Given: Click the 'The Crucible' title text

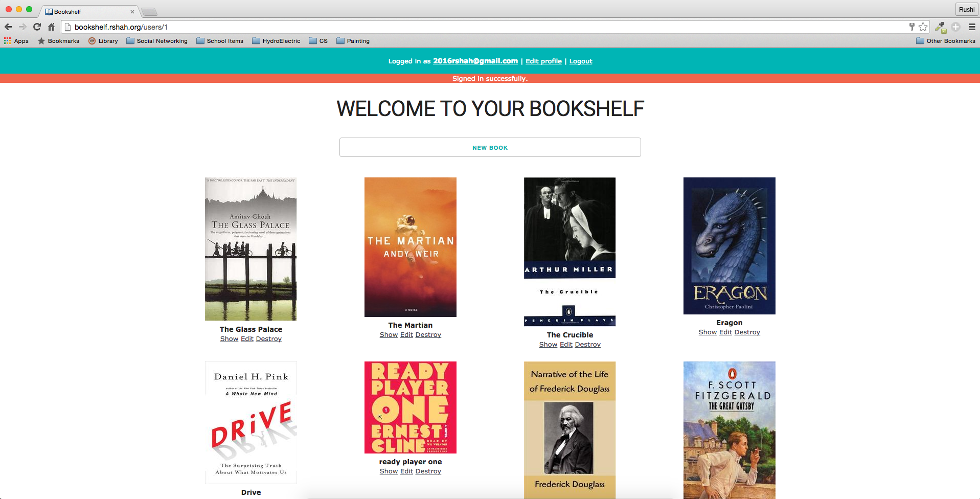Looking at the screenshot, I should click(x=569, y=335).
